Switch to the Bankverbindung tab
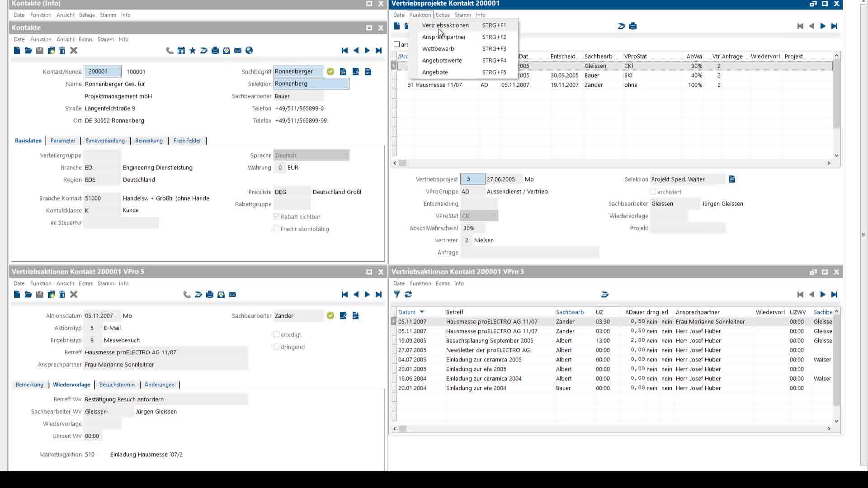The width and height of the screenshot is (868, 488). [x=105, y=141]
